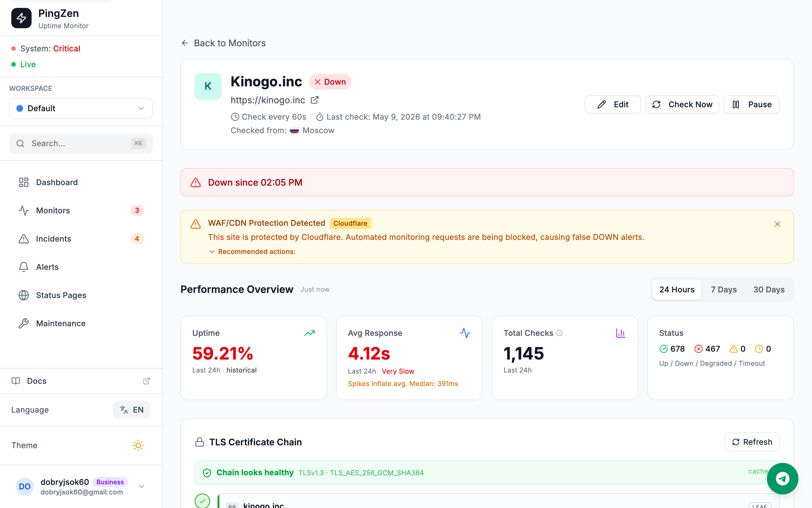This screenshot has height=508, width=812.
Task: Click the Check Now button
Action: [x=682, y=104]
